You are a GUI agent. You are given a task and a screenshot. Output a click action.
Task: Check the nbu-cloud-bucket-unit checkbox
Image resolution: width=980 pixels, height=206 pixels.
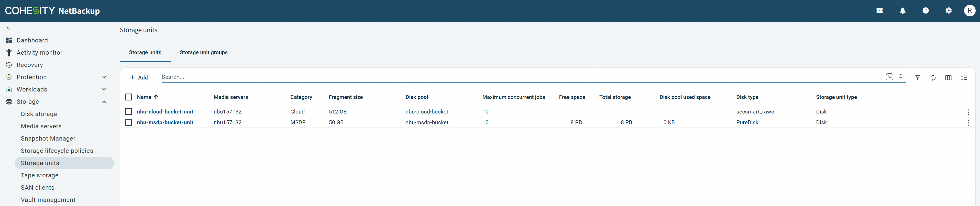pyautogui.click(x=129, y=112)
